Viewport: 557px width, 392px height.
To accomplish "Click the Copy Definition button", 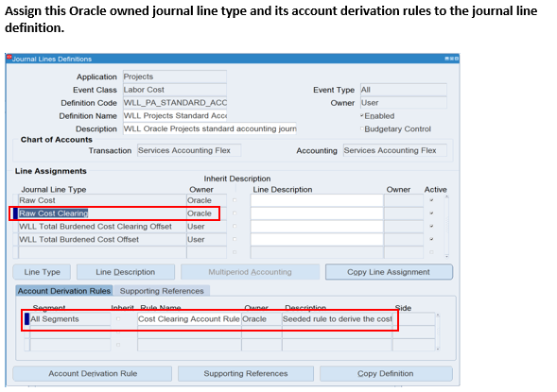I will coord(386,373).
